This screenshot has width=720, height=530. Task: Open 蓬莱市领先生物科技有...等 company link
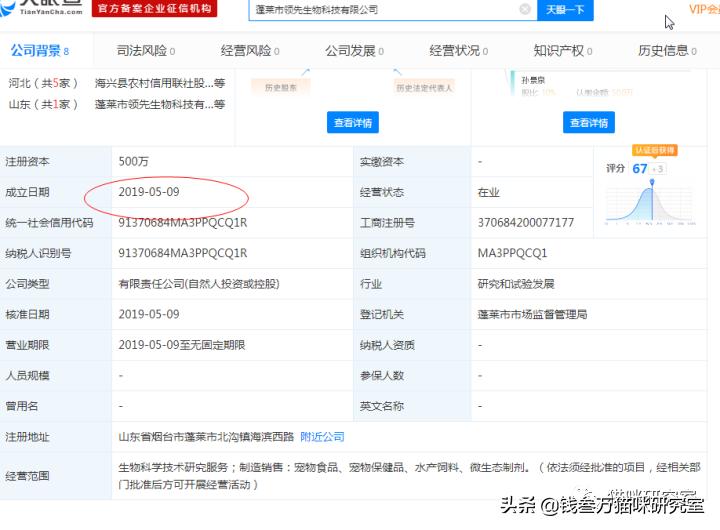pos(160,104)
